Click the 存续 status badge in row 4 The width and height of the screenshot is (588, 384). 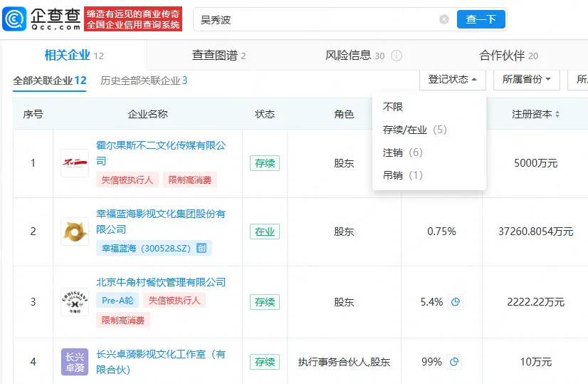coord(265,362)
